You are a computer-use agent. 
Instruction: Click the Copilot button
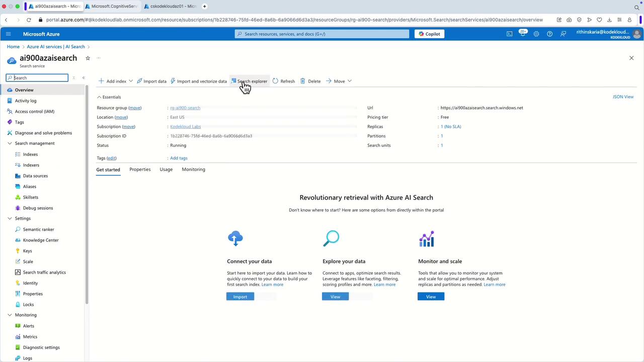(429, 34)
